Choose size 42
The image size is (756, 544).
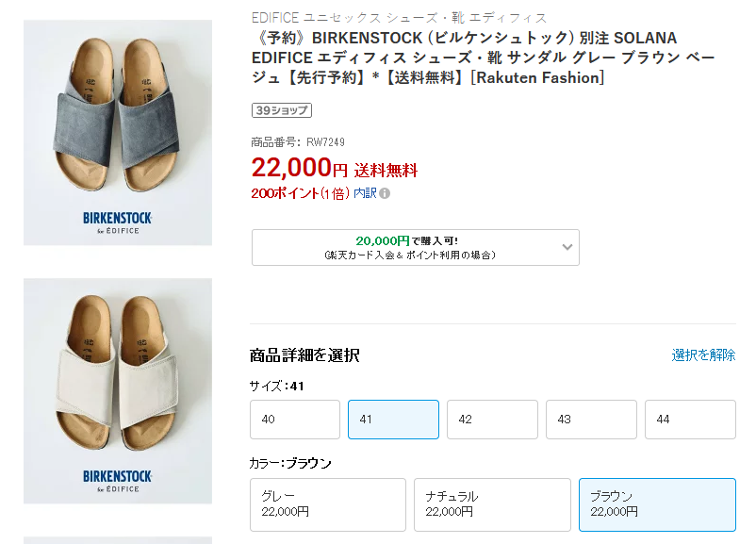tap(492, 420)
